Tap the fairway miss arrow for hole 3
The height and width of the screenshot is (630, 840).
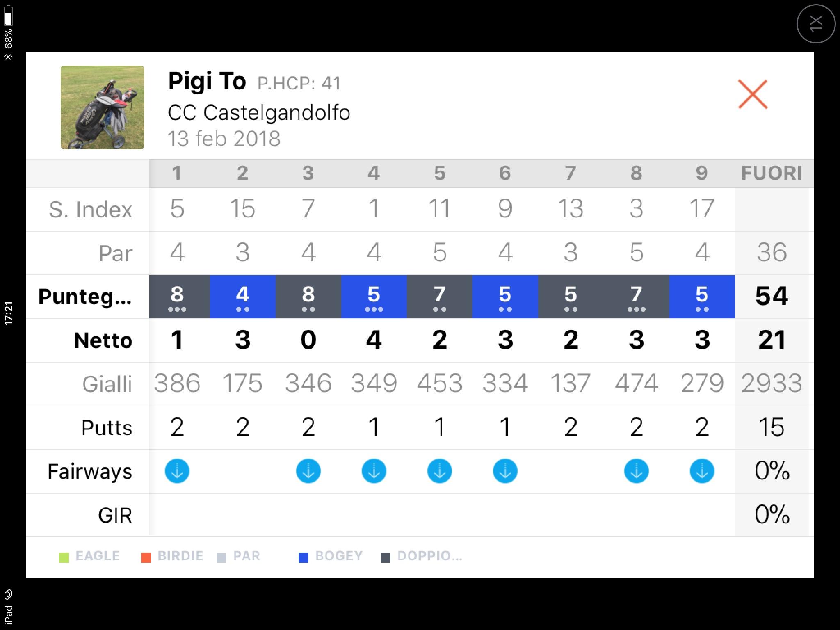tap(308, 471)
